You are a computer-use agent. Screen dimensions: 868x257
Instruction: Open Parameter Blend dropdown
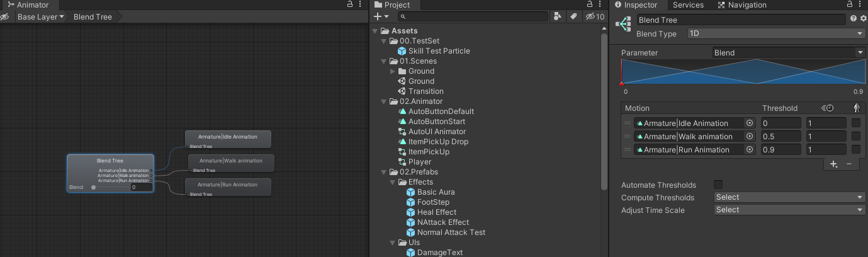pyautogui.click(x=789, y=53)
